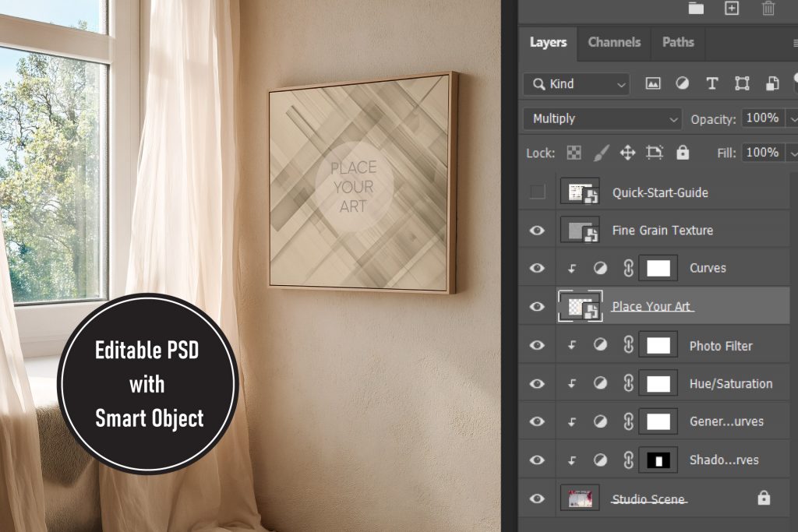
Task: Filter layers by pixel image icon
Action: click(653, 83)
